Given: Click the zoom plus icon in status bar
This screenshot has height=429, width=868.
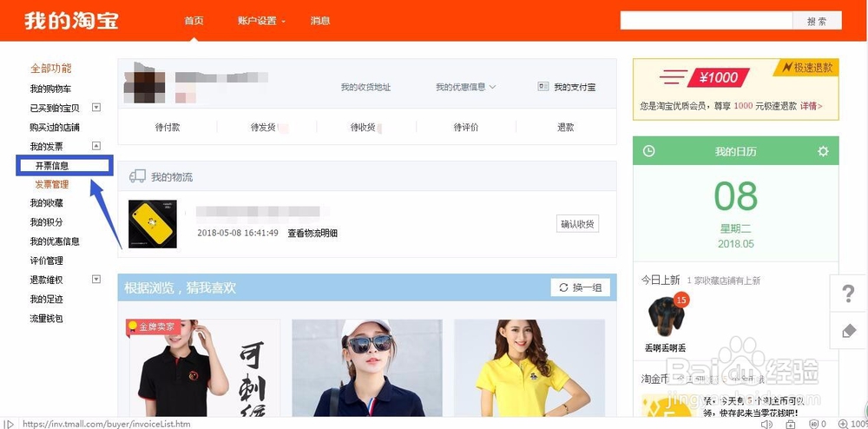Looking at the screenshot, I should pos(843,424).
